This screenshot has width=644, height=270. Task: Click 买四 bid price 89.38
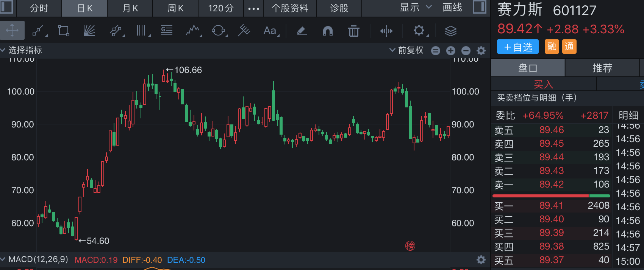[552, 247]
